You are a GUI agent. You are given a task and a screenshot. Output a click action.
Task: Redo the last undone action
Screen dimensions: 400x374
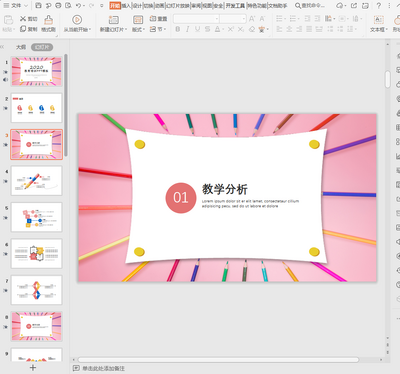pyautogui.click(x=91, y=6)
